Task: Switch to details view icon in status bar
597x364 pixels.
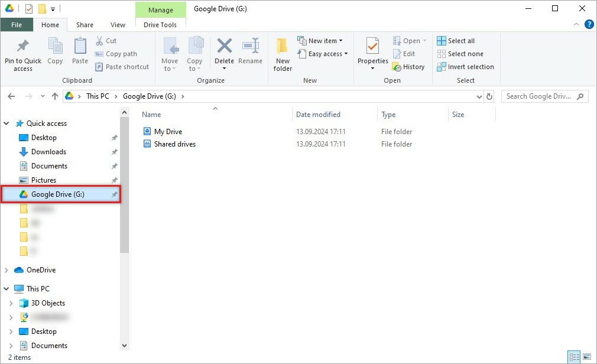Action: 574,357
